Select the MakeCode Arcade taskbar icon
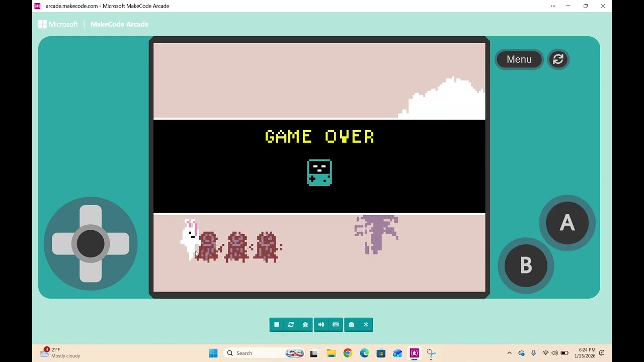 [x=414, y=353]
